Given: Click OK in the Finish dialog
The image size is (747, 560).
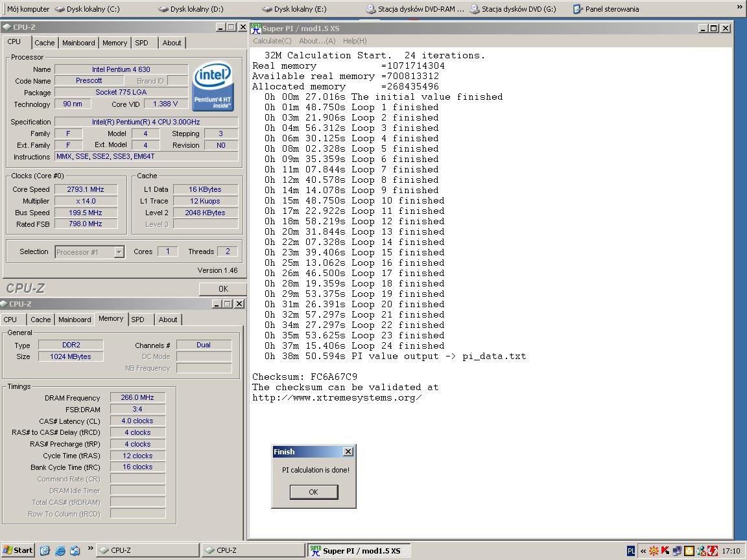Looking at the screenshot, I should 313,492.
